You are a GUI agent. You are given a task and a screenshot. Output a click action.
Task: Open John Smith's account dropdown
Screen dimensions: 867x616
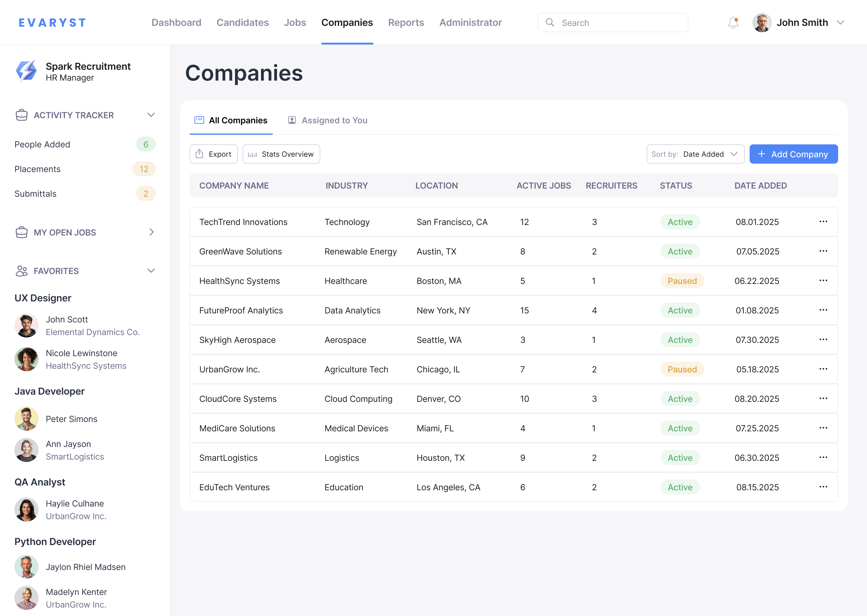[840, 22]
